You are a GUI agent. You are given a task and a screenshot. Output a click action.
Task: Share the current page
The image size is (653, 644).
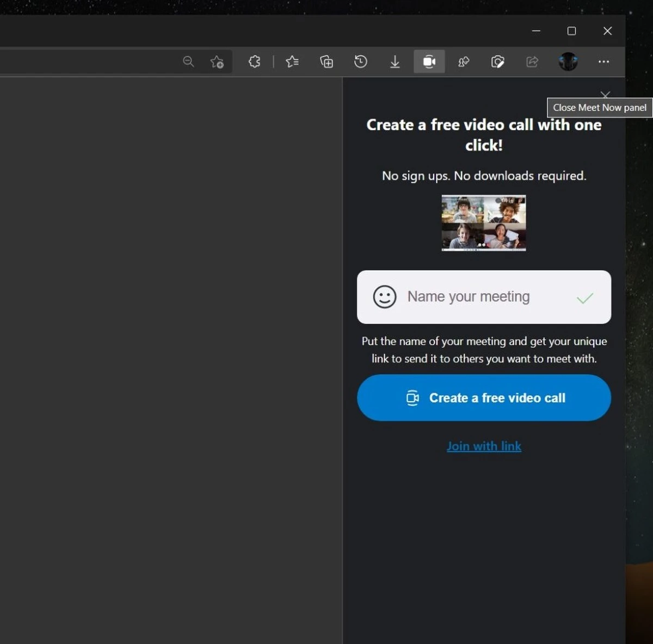(x=532, y=61)
